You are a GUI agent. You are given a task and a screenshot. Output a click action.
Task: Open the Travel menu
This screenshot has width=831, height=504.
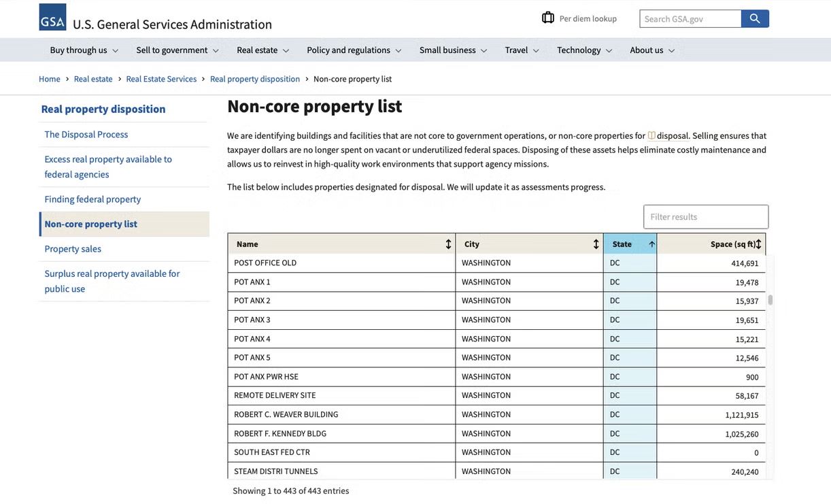point(522,50)
